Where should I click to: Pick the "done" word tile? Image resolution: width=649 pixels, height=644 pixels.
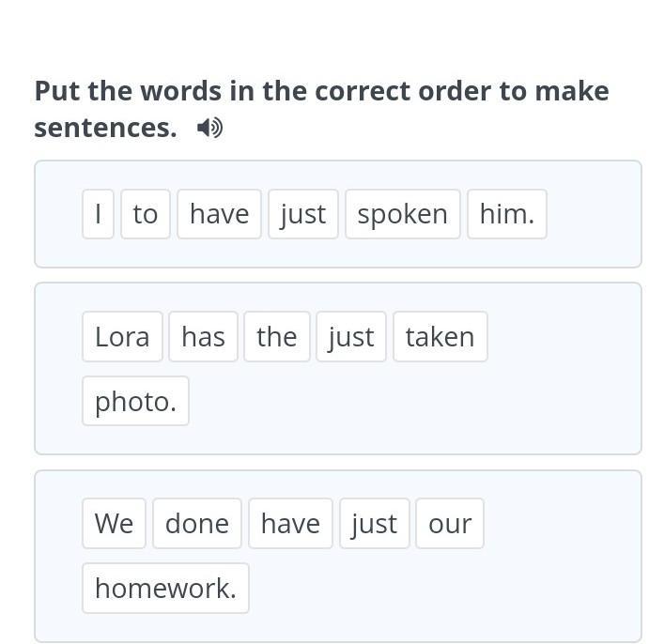click(x=197, y=523)
